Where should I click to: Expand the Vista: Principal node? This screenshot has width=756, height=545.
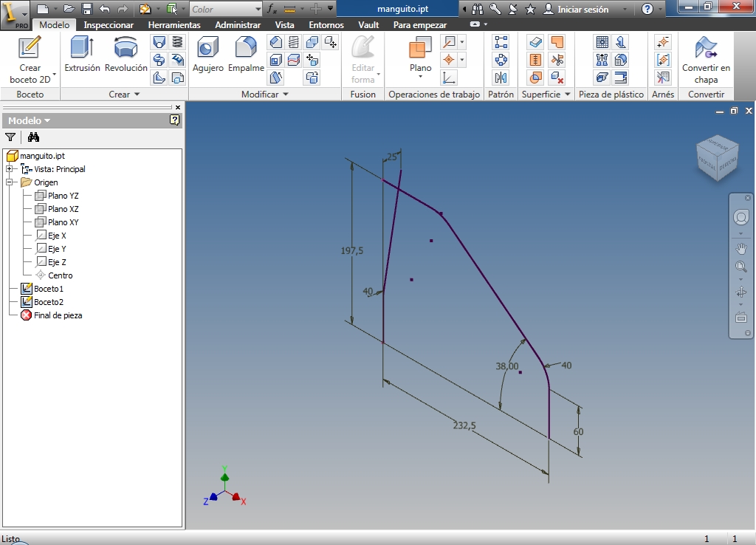pyautogui.click(x=10, y=169)
